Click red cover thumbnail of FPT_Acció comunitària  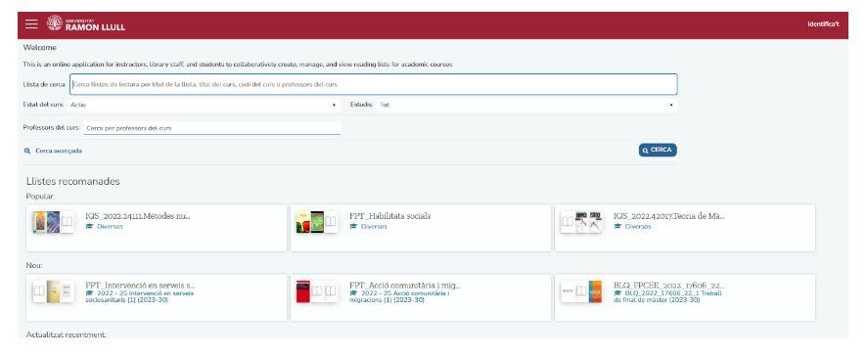(303, 291)
